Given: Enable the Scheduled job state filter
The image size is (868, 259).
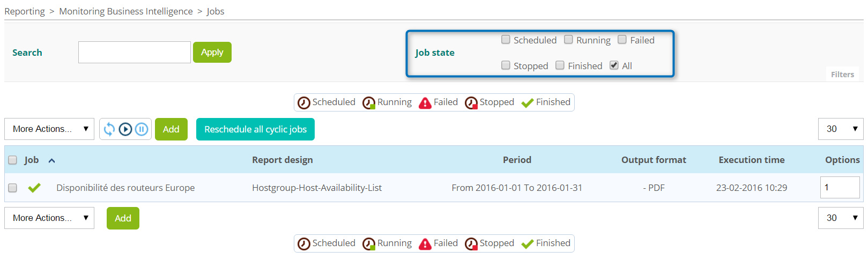Looking at the screenshot, I should 506,40.
